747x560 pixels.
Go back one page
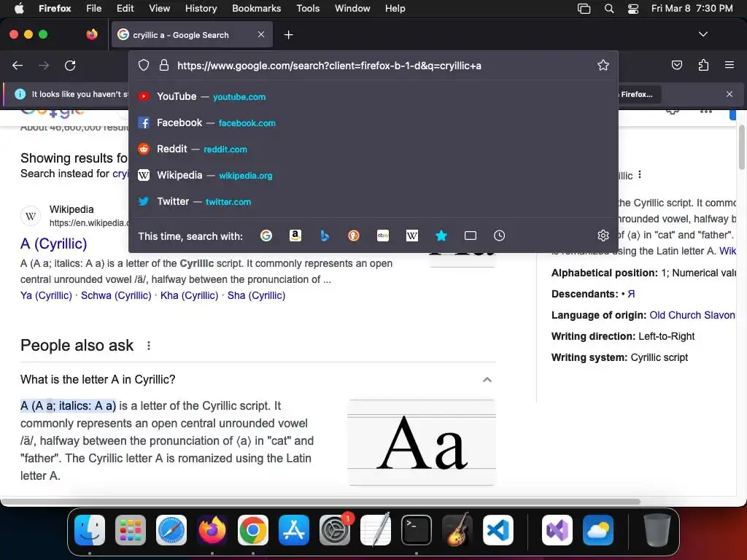point(18,65)
